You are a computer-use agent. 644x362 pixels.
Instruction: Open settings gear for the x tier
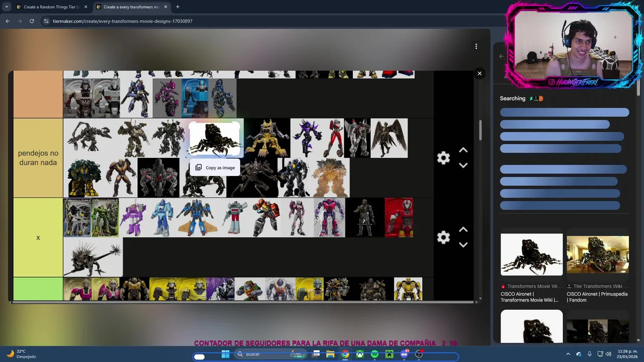pos(443,237)
